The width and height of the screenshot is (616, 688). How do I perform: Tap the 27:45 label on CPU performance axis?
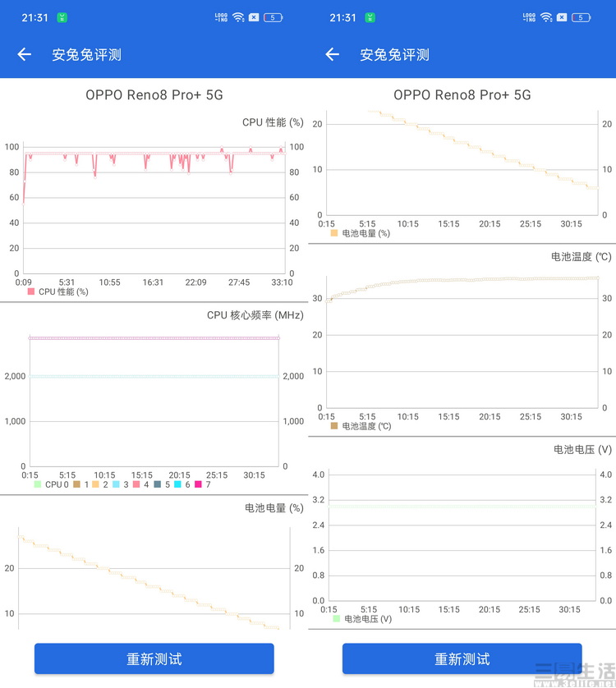[x=239, y=282]
